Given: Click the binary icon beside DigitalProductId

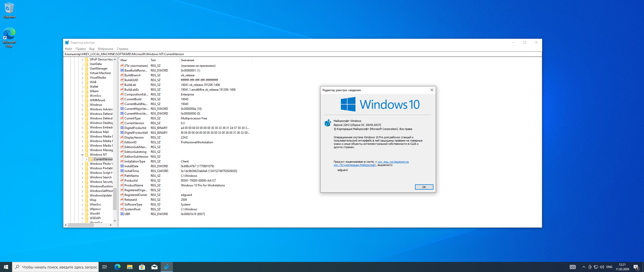Looking at the screenshot, I should (x=122, y=128).
